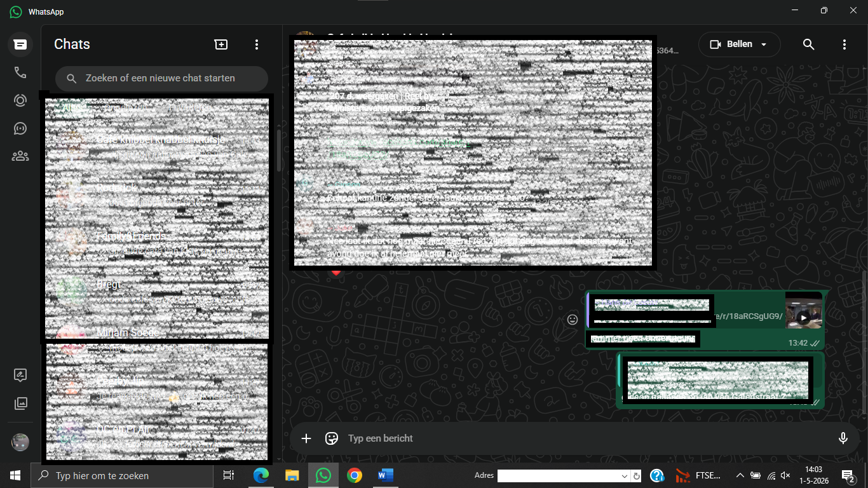Image resolution: width=868 pixels, height=488 pixels.
Task: Start a new chat with plus icon
Action: coord(220,44)
